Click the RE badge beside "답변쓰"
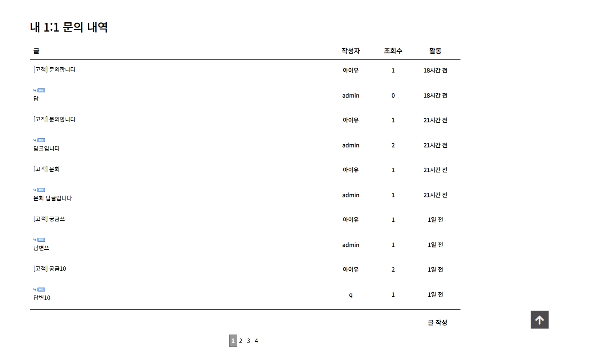Viewport: 604px width, 364px height. (x=41, y=239)
